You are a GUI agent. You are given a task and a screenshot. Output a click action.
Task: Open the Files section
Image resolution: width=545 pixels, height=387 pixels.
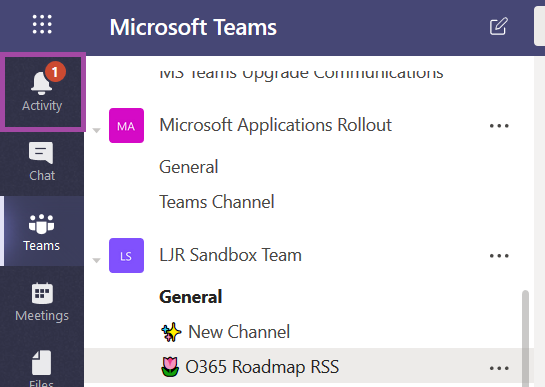[42, 368]
